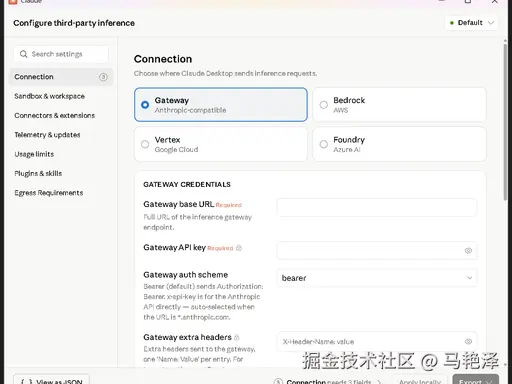Click the X-Header-Name: value headers field
The width and height of the screenshot is (512, 384).
coord(377,342)
